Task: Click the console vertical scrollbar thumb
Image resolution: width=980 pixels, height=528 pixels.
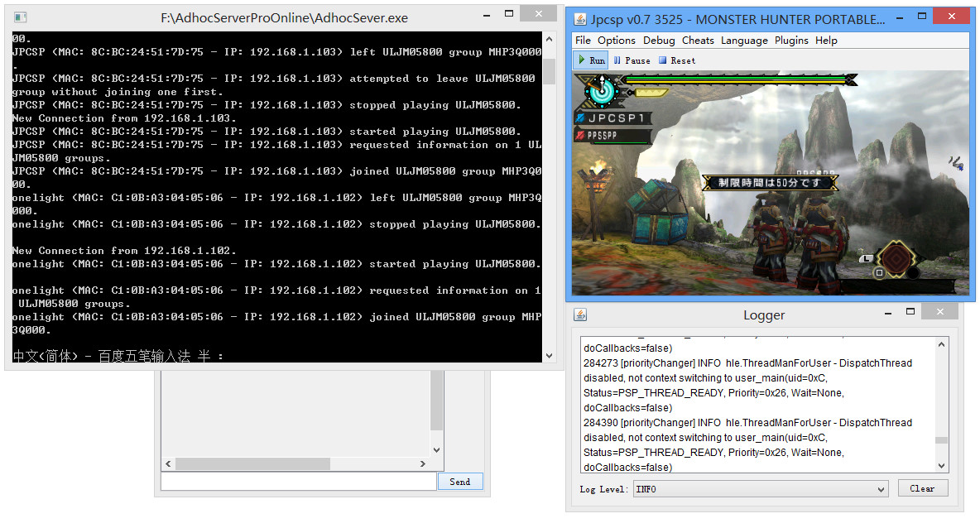Action: 549,71
